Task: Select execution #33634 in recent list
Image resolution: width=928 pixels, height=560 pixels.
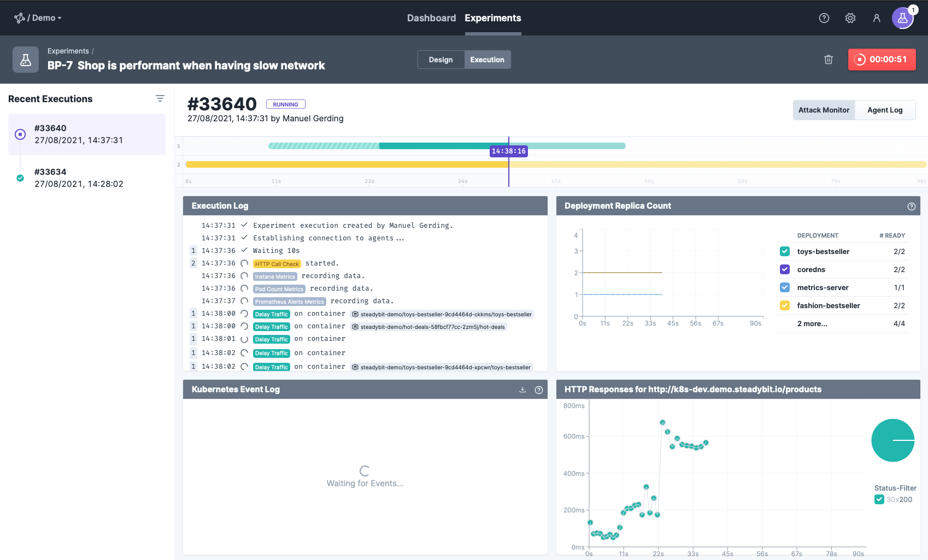Action: point(86,178)
